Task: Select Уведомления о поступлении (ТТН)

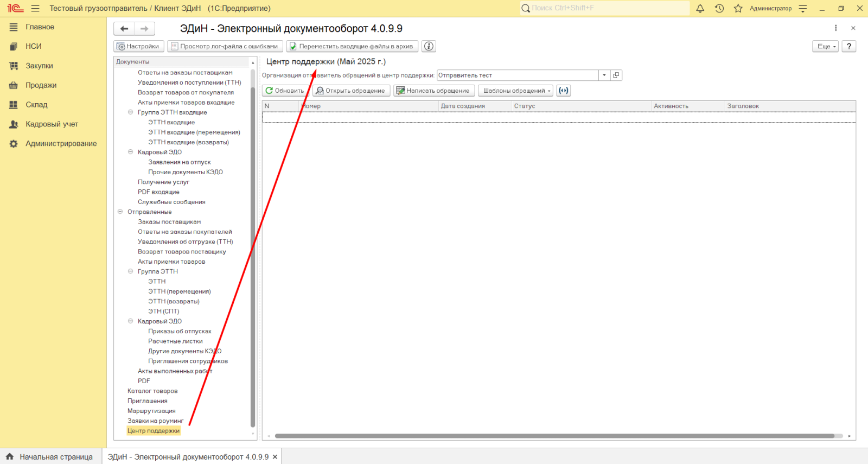Action: point(189,82)
